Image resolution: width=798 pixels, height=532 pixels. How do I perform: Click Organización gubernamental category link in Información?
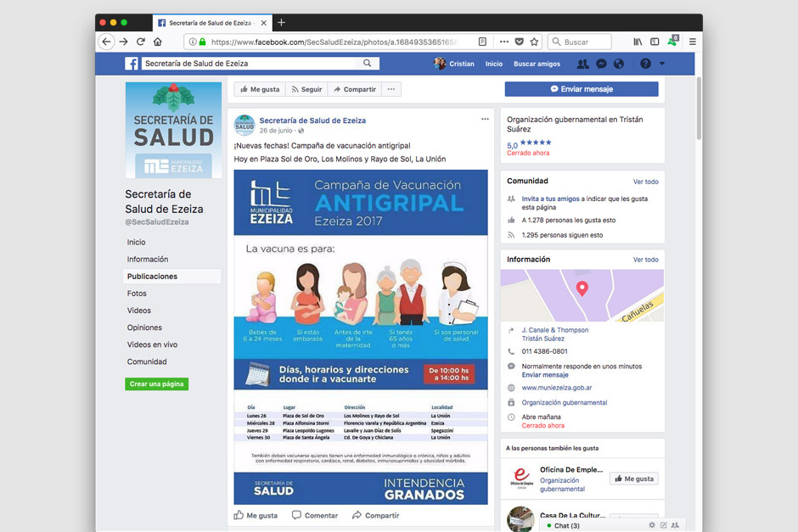pos(565,402)
